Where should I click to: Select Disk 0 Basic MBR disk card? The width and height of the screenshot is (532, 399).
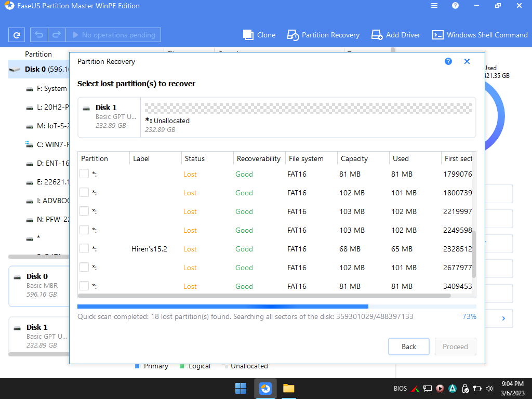39,286
